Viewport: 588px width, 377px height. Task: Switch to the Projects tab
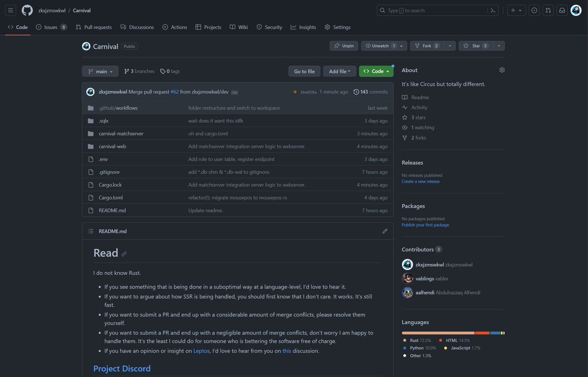208,27
